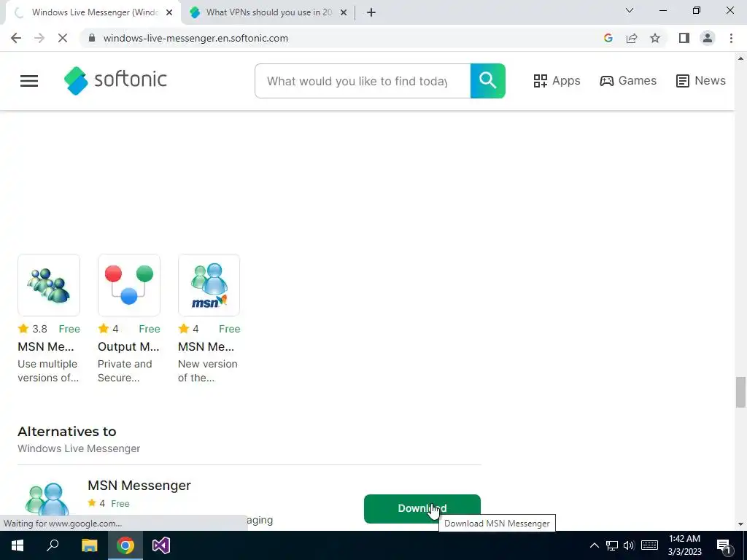The height and width of the screenshot is (560, 747).
Task: Open the Output Messenger app icon
Action: [129, 285]
